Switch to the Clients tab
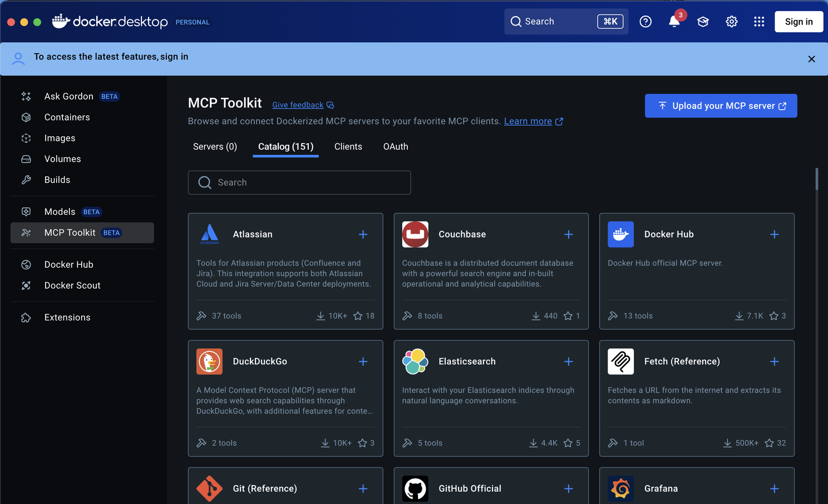This screenshot has width=828, height=504. 348,147
